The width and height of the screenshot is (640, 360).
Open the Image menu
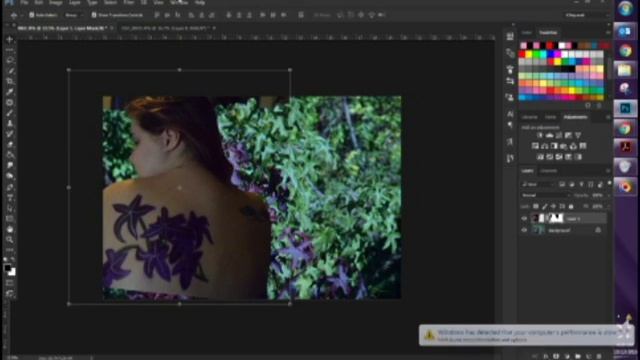click(56, 2)
